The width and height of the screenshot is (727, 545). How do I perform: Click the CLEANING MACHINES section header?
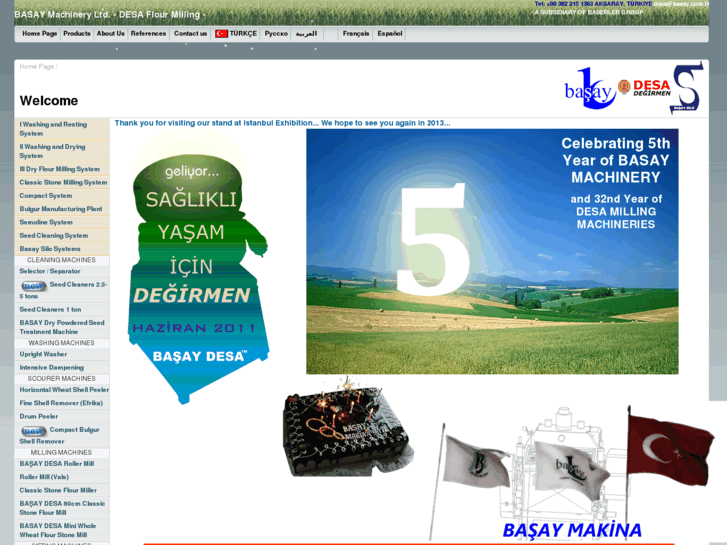pos(61,260)
